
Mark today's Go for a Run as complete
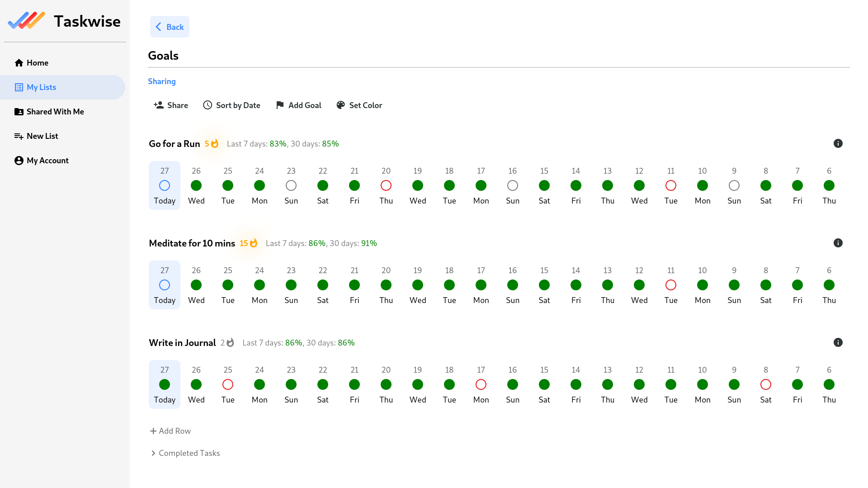164,185
